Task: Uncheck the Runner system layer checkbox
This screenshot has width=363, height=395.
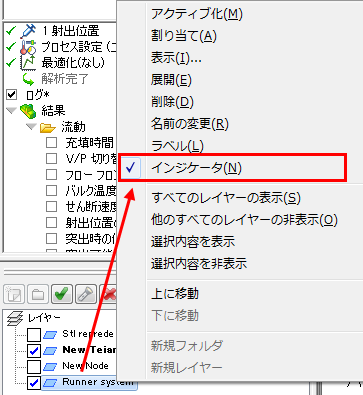Action: pos(34,383)
